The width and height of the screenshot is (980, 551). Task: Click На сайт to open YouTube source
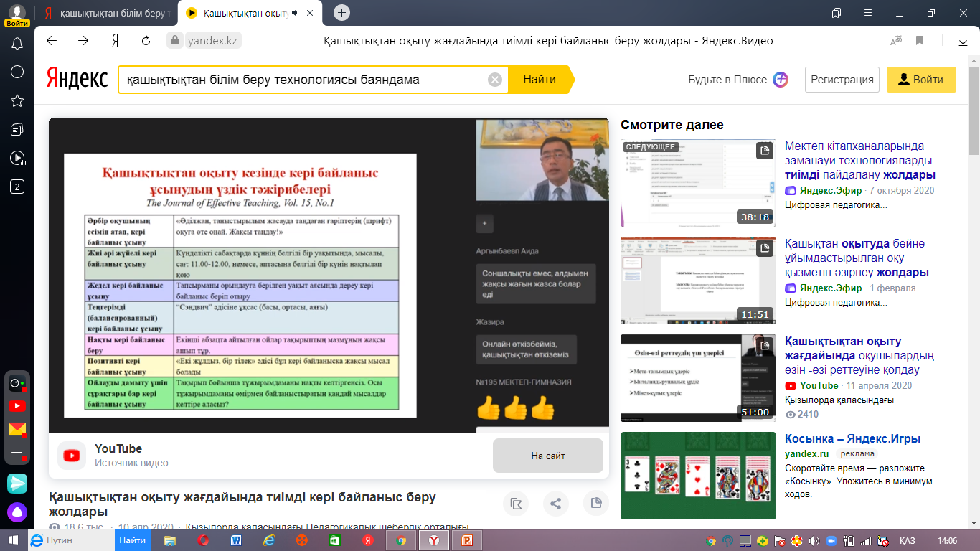pyautogui.click(x=547, y=456)
